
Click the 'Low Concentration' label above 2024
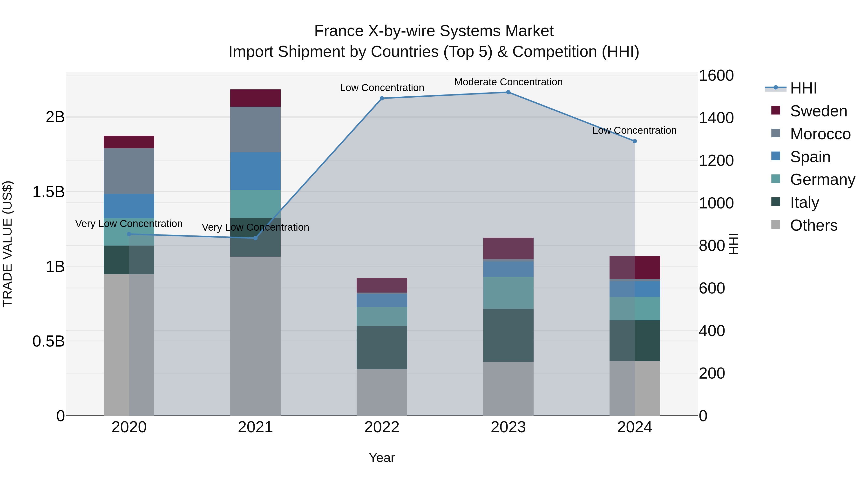click(x=635, y=130)
